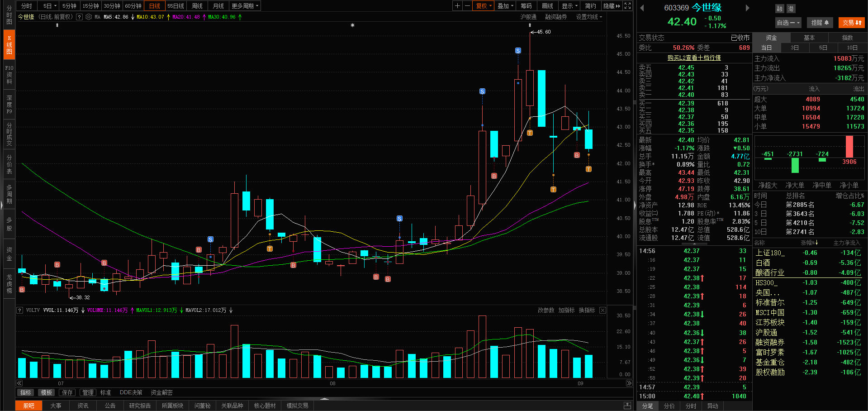Open 分时成交 sidebar item
The height and width of the screenshot is (411, 868).
pos(9,134)
